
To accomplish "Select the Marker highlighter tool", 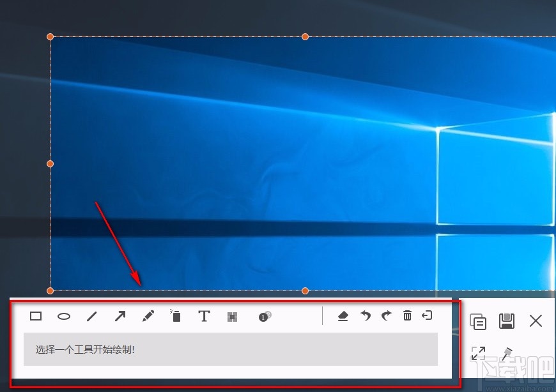I will coord(176,315).
